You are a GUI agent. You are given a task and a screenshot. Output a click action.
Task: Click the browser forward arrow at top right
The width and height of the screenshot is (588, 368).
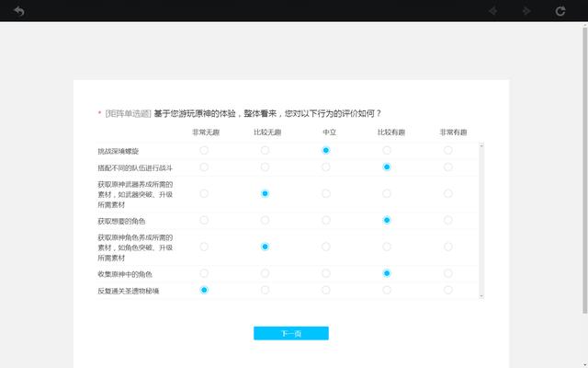526,11
